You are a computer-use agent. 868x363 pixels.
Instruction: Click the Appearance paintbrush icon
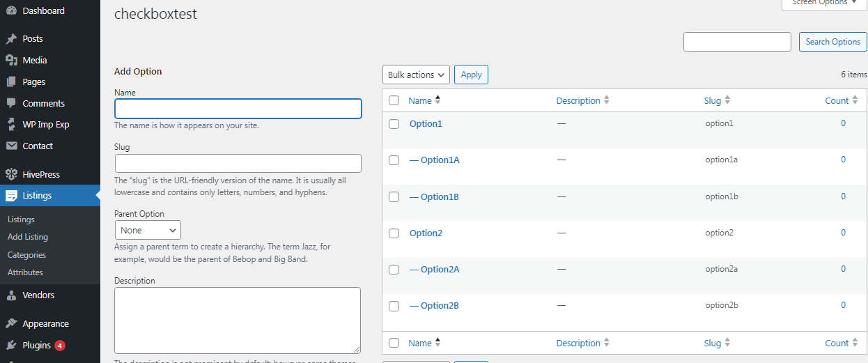tap(11, 324)
